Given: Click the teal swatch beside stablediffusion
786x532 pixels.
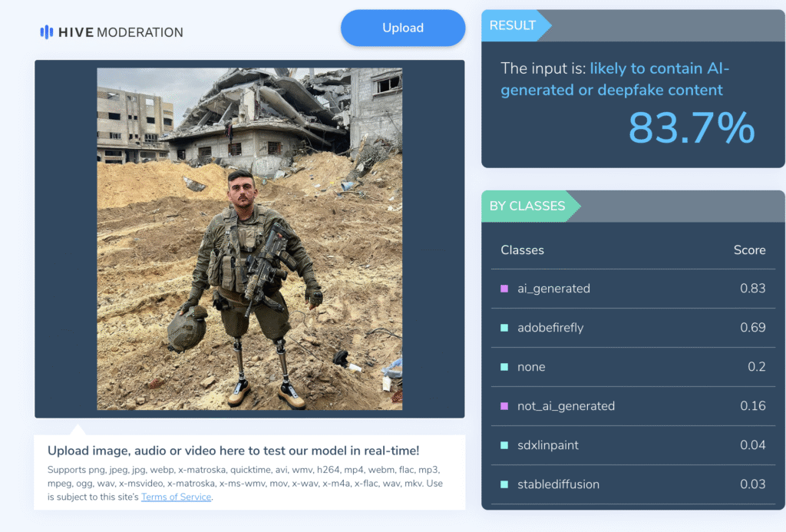Looking at the screenshot, I should (504, 484).
